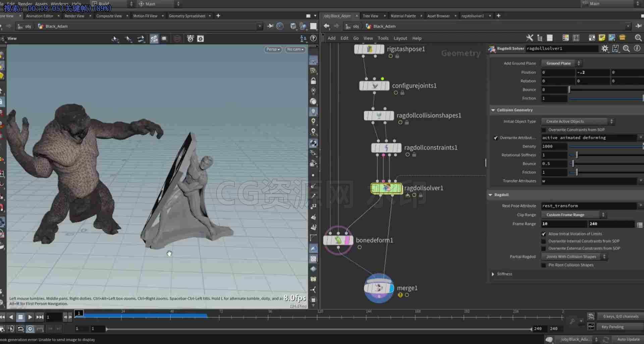The height and width of the screenshot is (344, 644).
Task: Switch to the Geometry Spreadsheet tab
Action: click(x=187, y=16)
